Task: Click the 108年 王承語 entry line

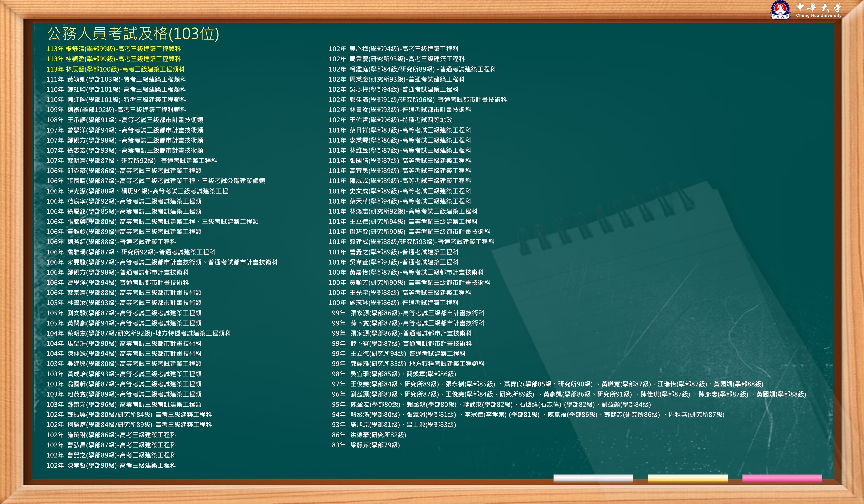Action: [125, 120]
